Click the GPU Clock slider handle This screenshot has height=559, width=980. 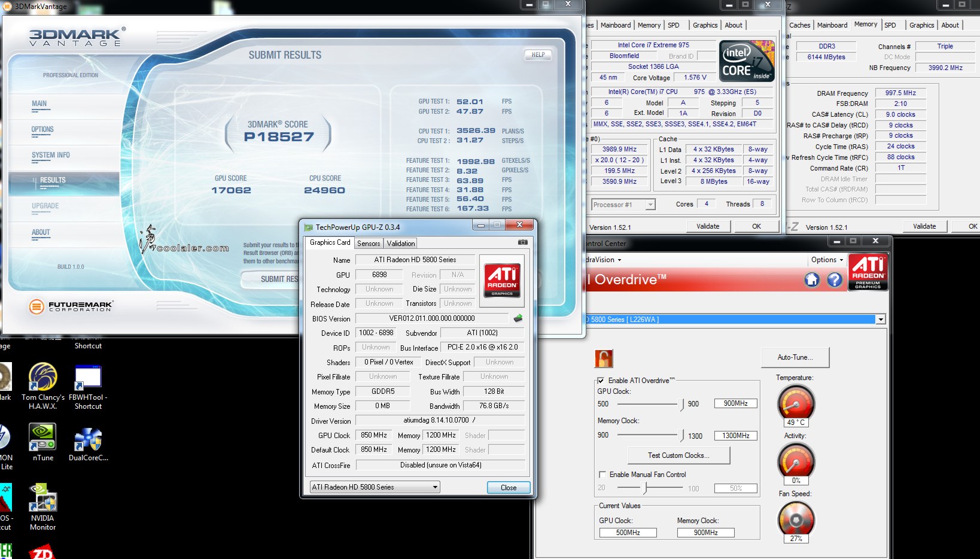coord(683,404)
